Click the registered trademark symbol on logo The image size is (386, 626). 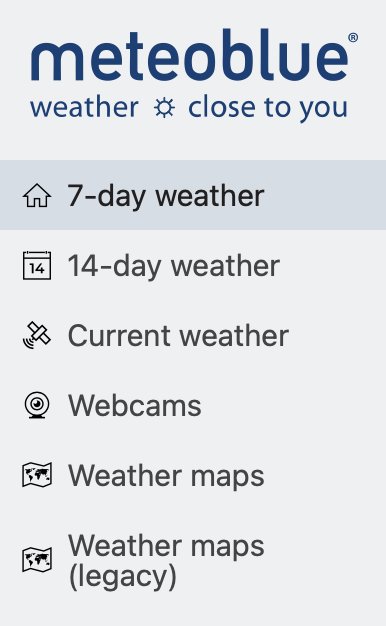pos(353,38)
